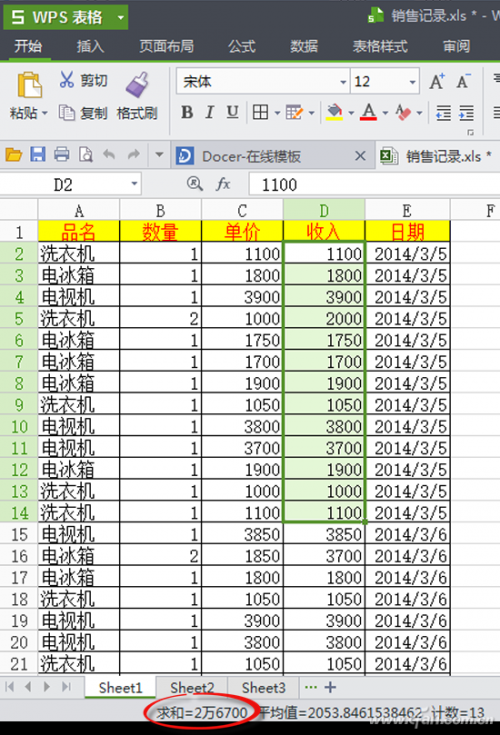Click the increase indent icon

coord(466,113)
